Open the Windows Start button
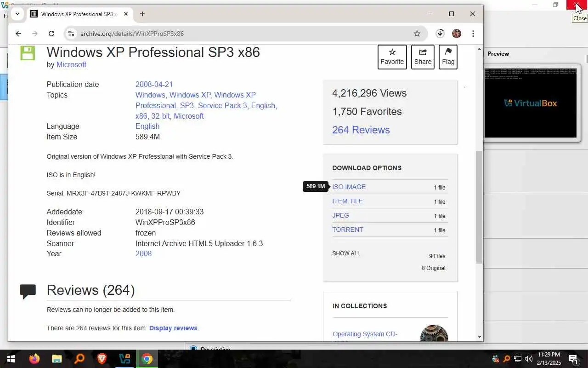The image size is (588, 368). click(11, 359)
